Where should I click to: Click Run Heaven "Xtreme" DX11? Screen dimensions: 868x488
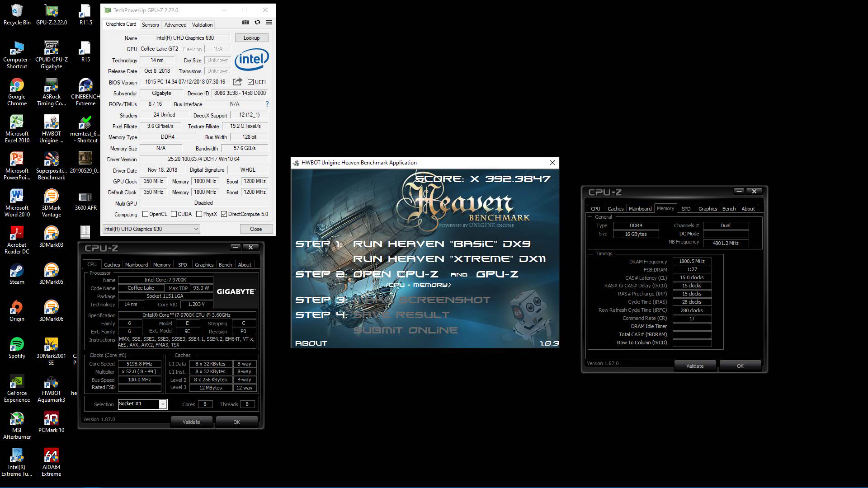pyautogui.click(x=449, y=259)
